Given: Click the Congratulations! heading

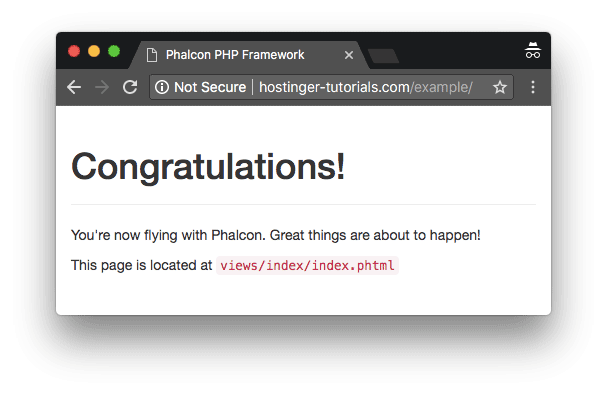Looking at the screenshot, I should pyautogui.click(x=208, y=167).
